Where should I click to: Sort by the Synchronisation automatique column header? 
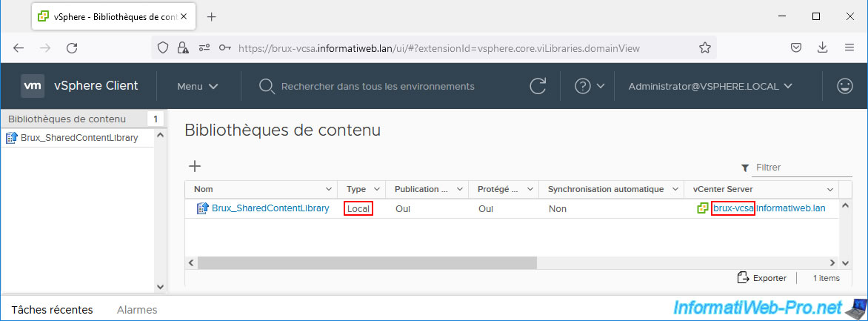606,190
